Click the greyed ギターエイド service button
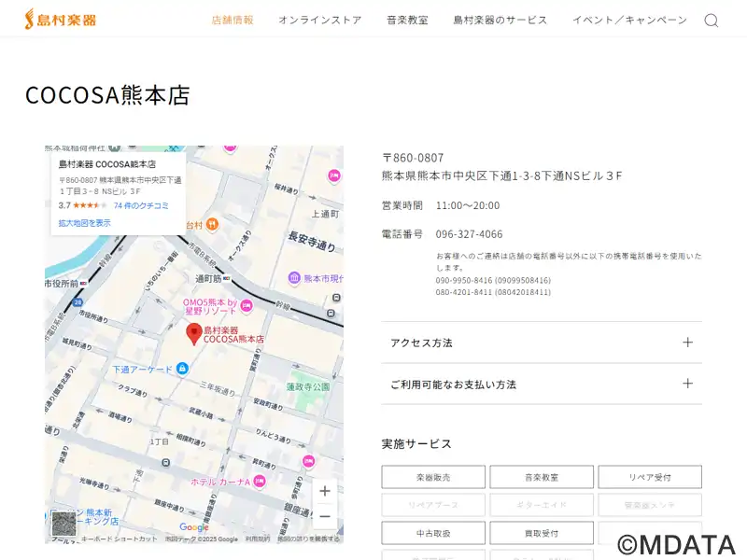Viewport: 747px width, 560px height. [542, 505]
